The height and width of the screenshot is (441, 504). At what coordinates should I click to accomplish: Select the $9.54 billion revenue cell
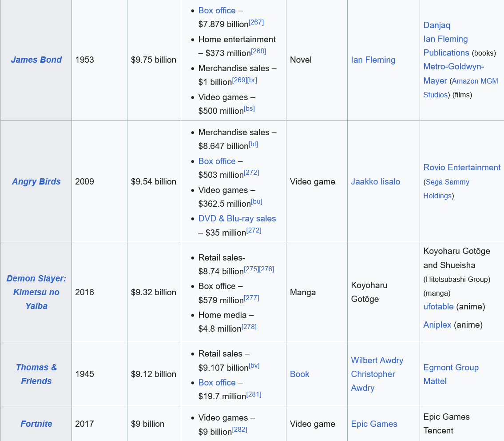click(154, 181)
